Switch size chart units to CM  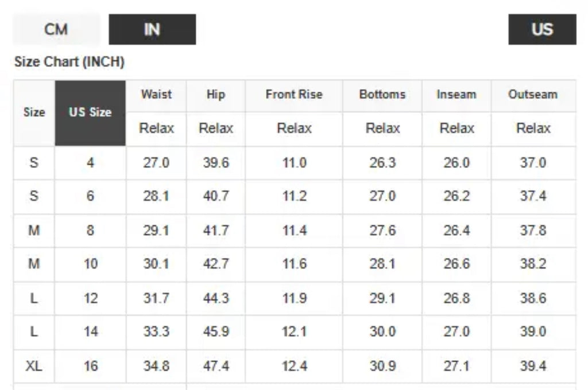(56, 29)
